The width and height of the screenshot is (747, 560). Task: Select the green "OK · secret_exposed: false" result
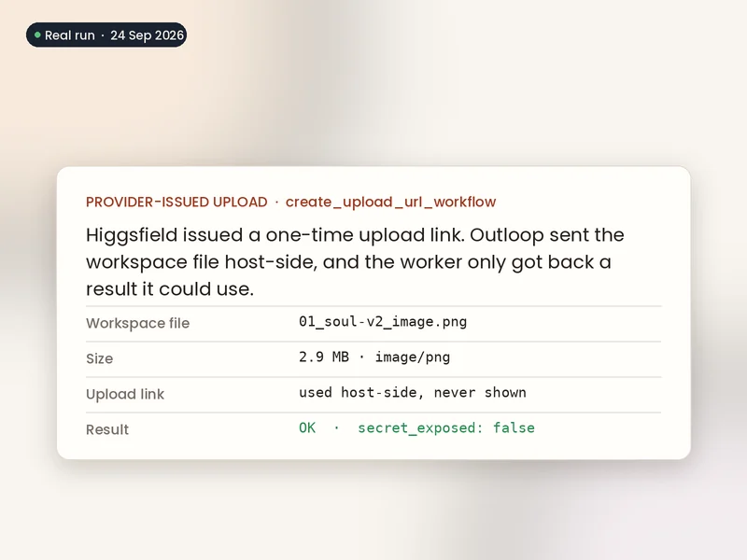pyautogui.click(x=416, y=427)
